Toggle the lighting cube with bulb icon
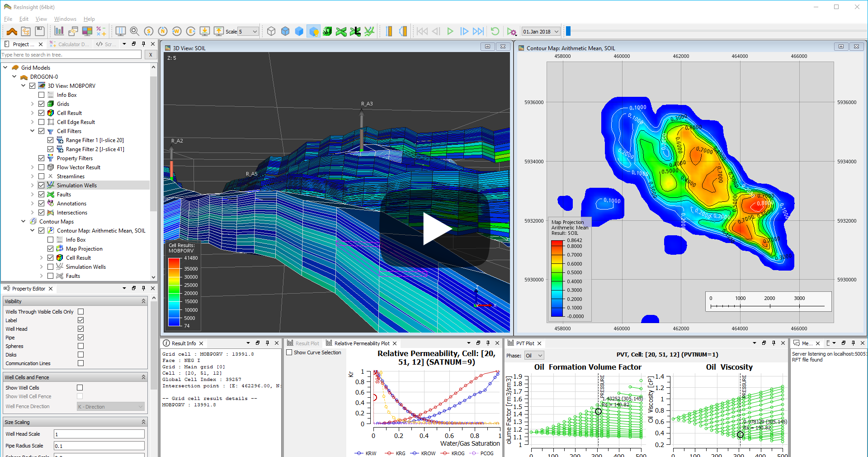Screen dimensions: 868x457 click(313, 31)
